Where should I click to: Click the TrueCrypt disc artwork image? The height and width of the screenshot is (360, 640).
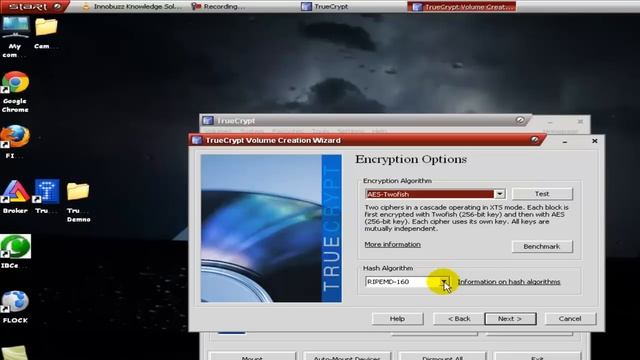pyautogui.click(x=271, y=229)
